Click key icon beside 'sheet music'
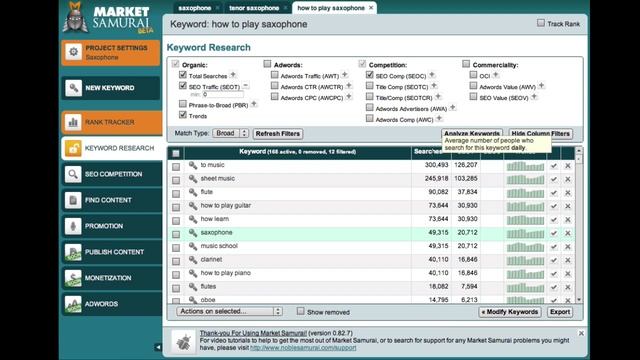 193,178
